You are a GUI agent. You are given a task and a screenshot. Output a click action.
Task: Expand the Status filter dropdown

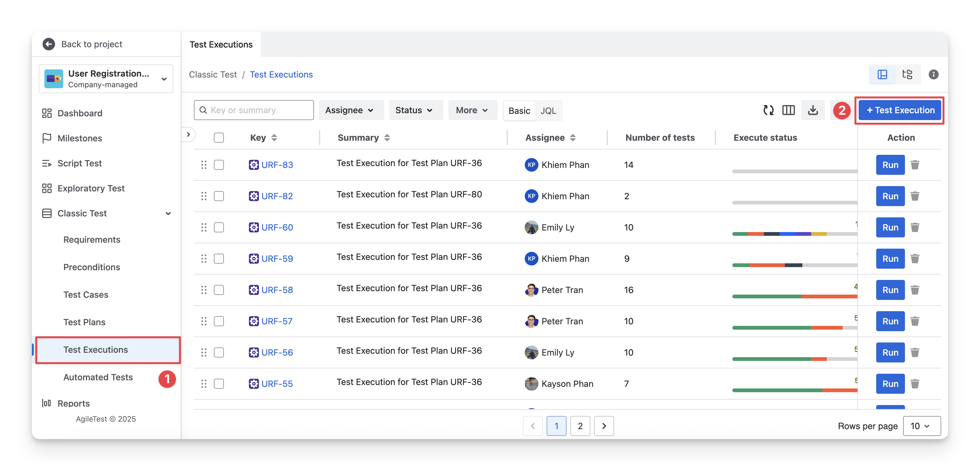coord(414,110)
